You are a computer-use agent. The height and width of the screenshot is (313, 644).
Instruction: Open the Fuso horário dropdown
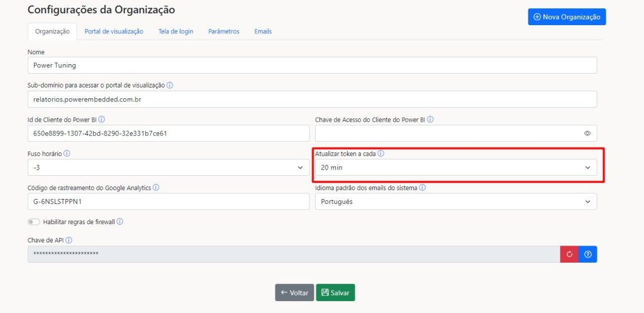pos(169,168)
